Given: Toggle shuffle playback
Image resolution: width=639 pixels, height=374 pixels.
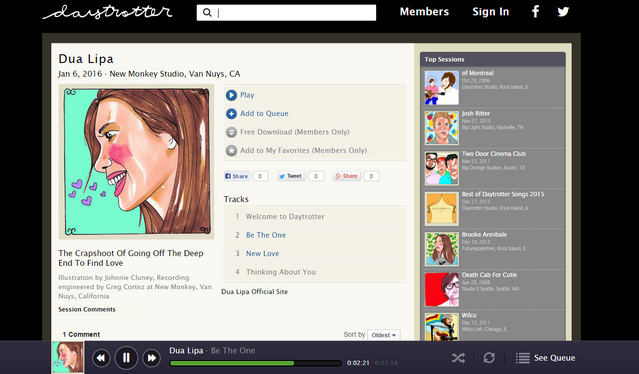Looking at the screenshot, I should point(458,358).
